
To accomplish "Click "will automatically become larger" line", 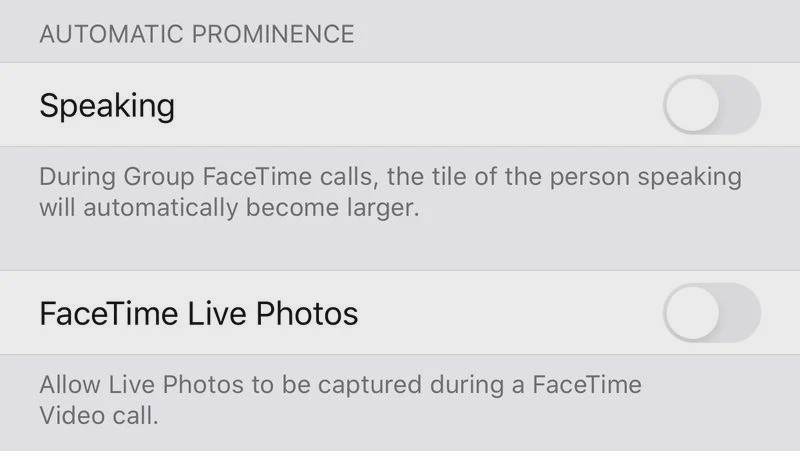I will click(x=230, y=208).
